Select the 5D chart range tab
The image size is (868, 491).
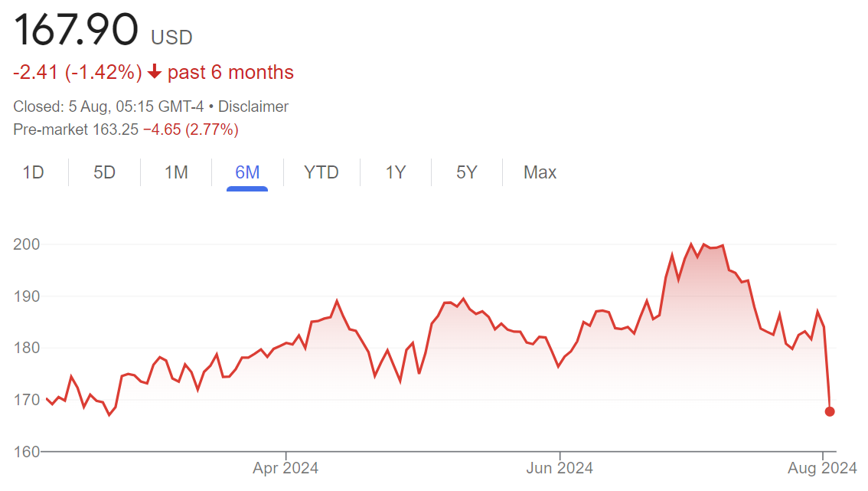click(104, 172)
